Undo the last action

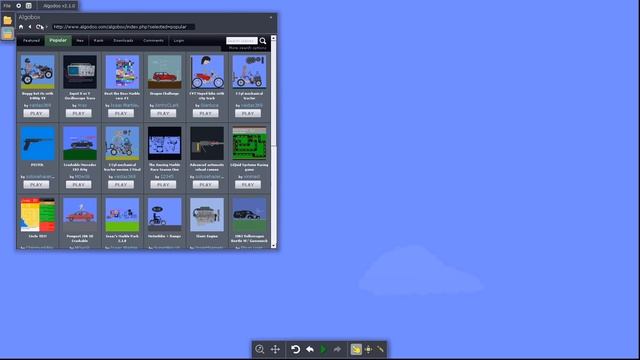pos(310,349)
